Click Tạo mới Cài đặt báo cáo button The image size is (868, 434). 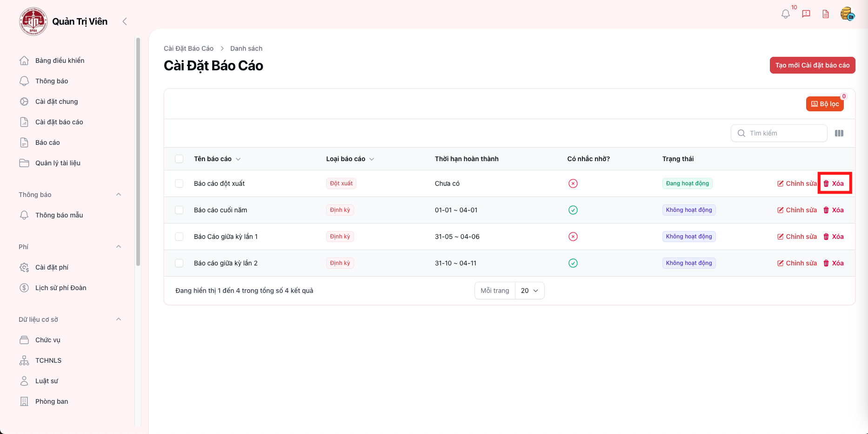(812, 65)
